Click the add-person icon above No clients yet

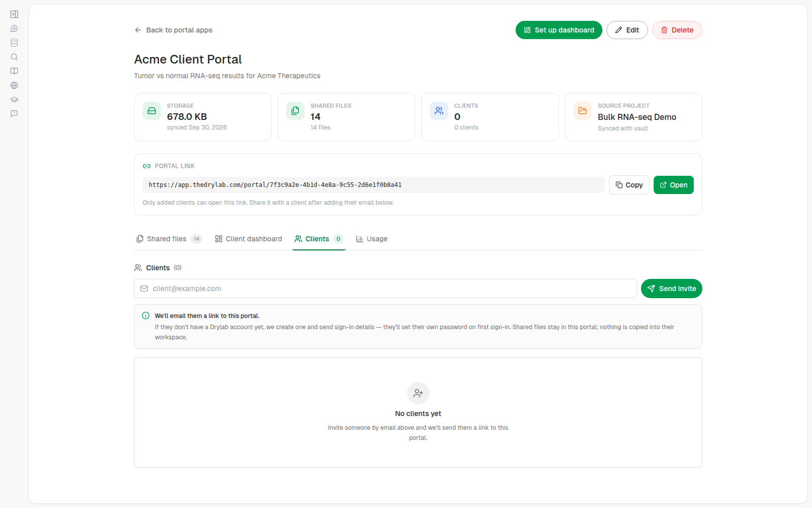[418, 393]
